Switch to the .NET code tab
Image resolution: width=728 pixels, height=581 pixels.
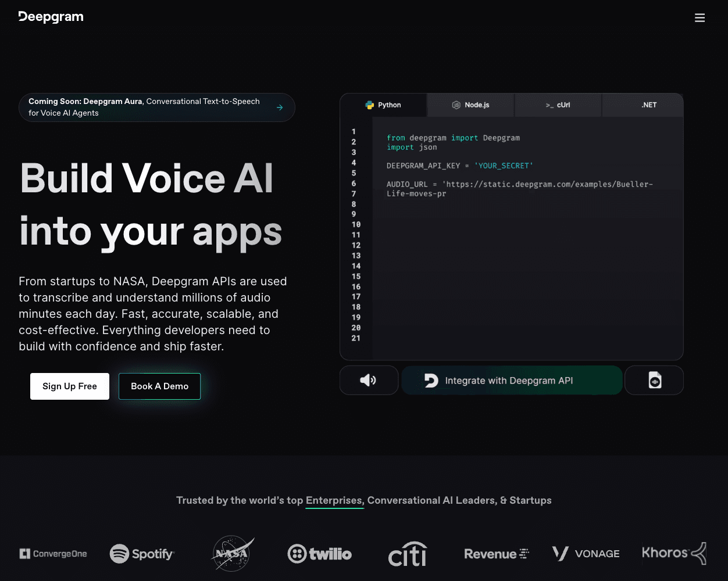point(643,105)
